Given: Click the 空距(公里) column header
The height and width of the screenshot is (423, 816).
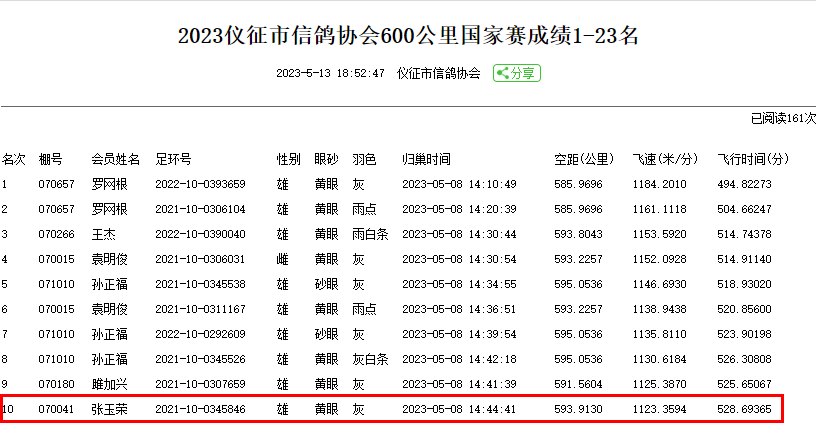Looking at the screenshot, I should (583, 159).
